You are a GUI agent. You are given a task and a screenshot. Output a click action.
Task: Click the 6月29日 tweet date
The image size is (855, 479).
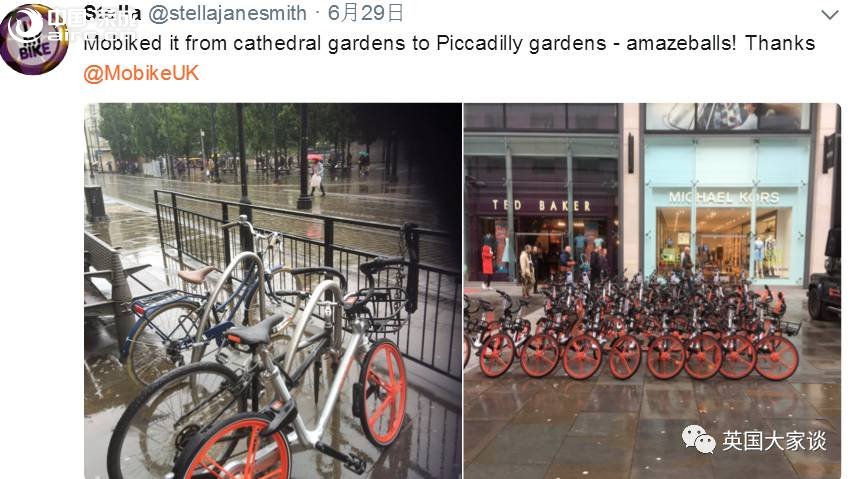click(365, 13)
